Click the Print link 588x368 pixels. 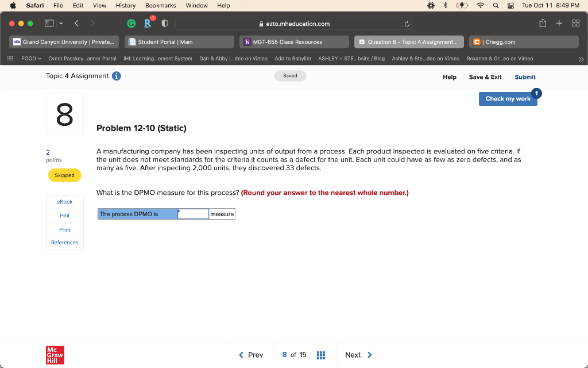tap(64, 230)
